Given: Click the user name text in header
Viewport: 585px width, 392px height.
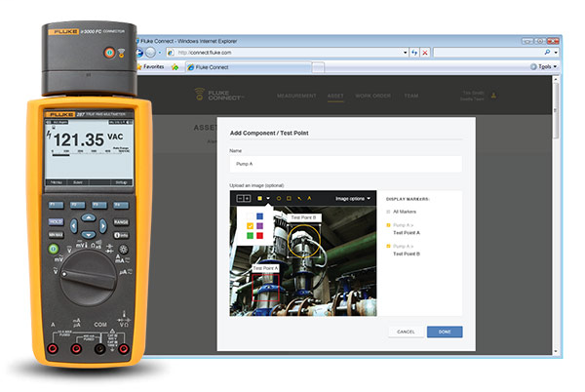Looking at the screenshot, I should pyautogui.click(x=473, y=93).
